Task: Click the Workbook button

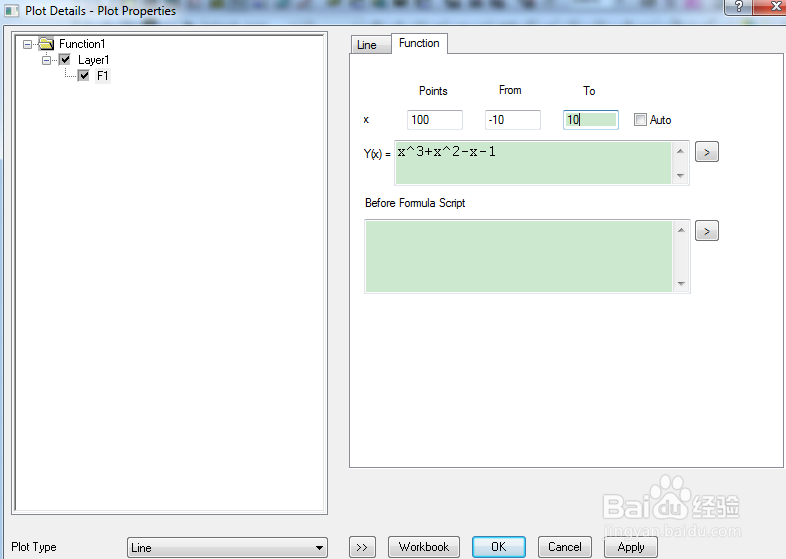Action: (x=424, y=547)
